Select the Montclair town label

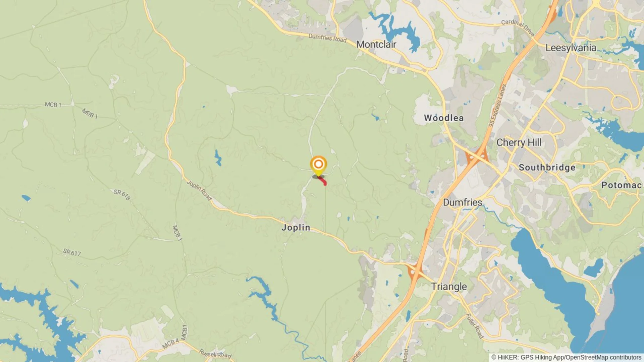pos(376,45)
